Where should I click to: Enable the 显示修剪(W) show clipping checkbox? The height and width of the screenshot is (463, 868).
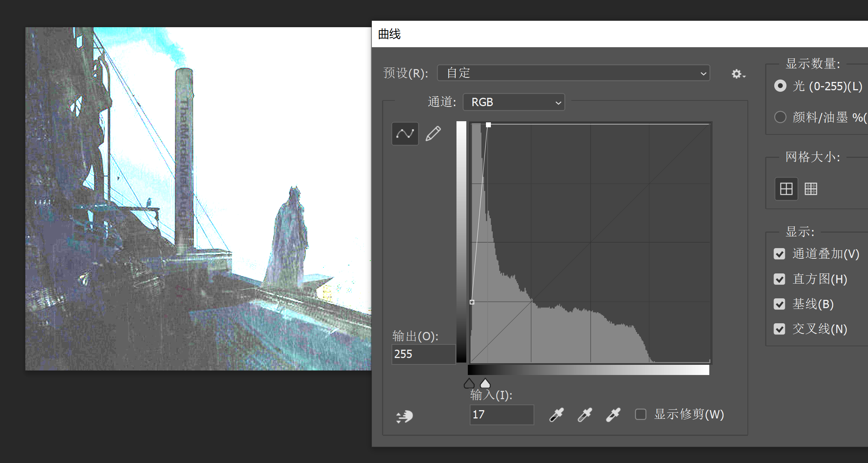641,414
